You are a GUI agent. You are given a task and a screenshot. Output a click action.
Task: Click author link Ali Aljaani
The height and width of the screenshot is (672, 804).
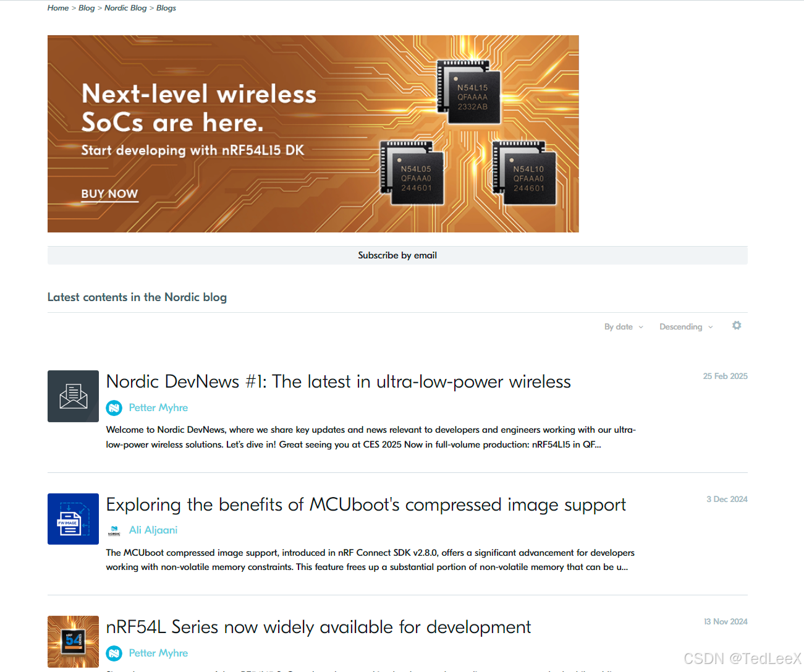pyautogui.click(x=153, y=530)
